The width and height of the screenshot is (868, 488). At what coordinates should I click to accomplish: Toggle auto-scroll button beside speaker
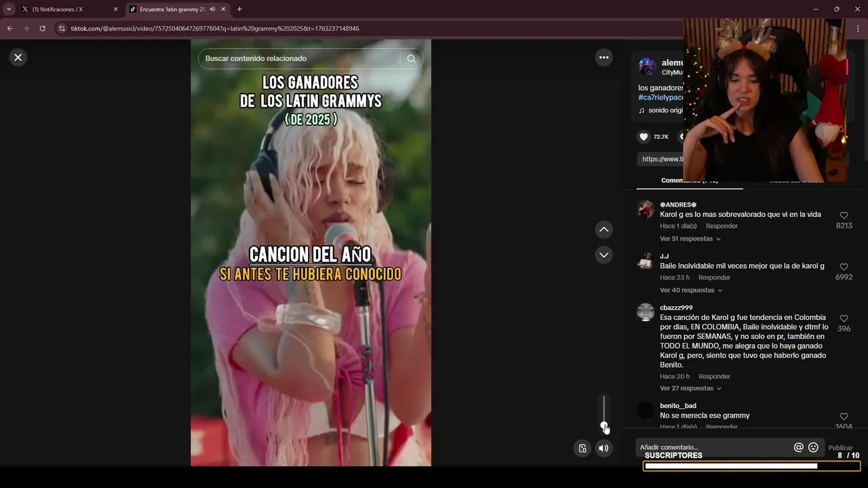[x=582, y=448]
